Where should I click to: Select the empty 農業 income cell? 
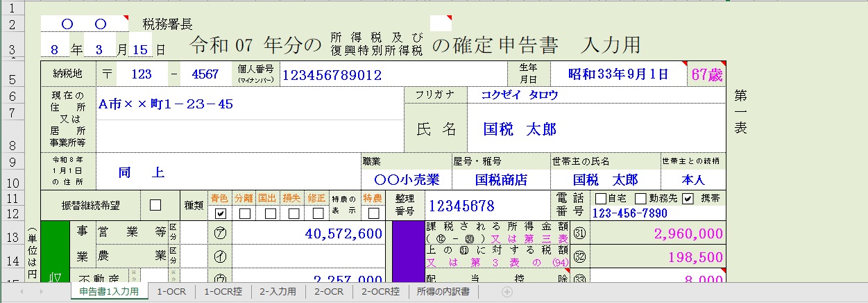tap(308, 256)
